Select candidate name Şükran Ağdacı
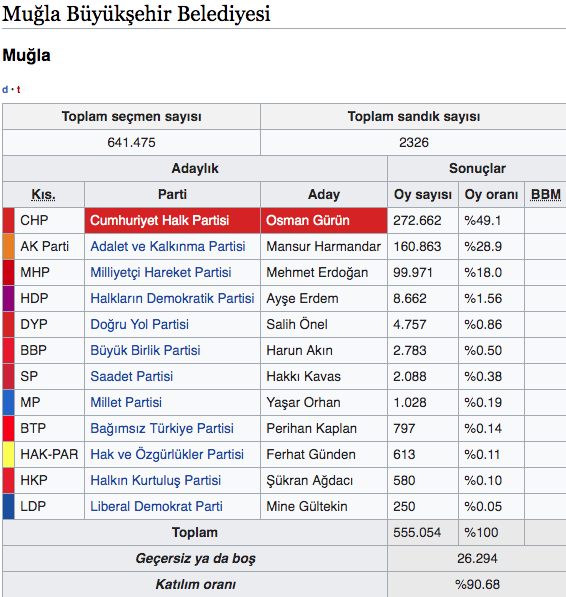 coord(309,480)
